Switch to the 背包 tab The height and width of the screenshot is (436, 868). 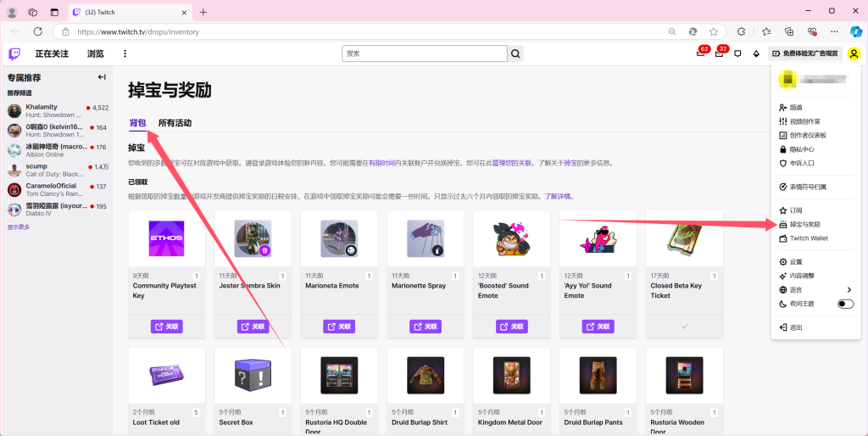coord(138,123)
